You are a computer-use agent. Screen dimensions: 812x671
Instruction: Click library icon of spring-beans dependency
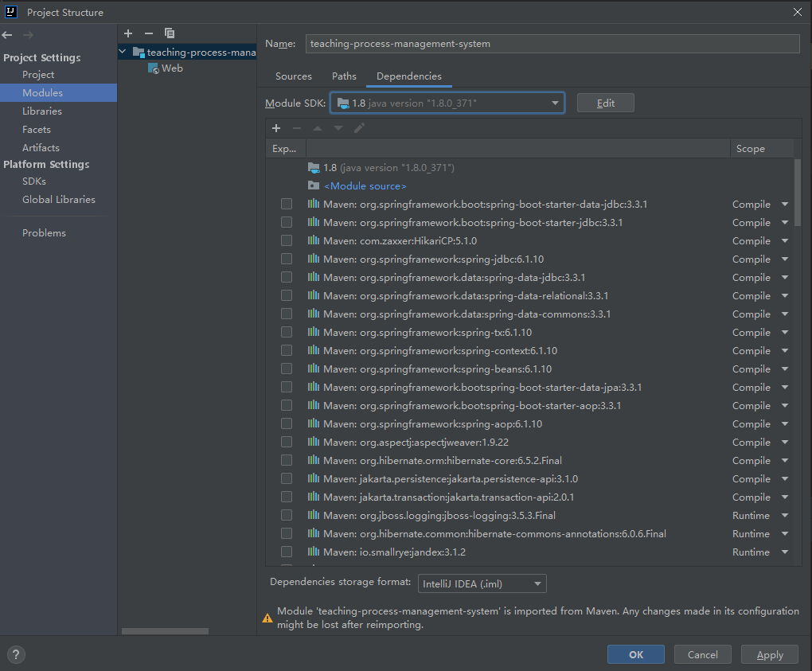(314, 368)
